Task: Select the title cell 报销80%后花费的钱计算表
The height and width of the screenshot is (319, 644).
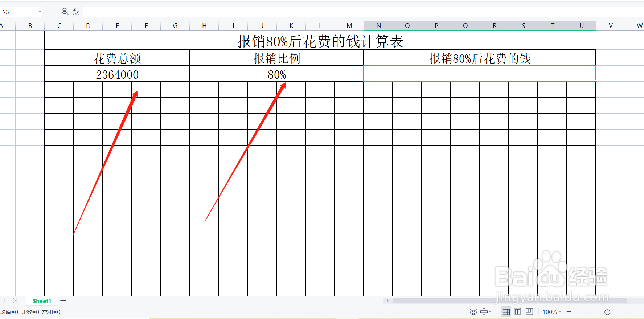Action: [x=320, y=40]
